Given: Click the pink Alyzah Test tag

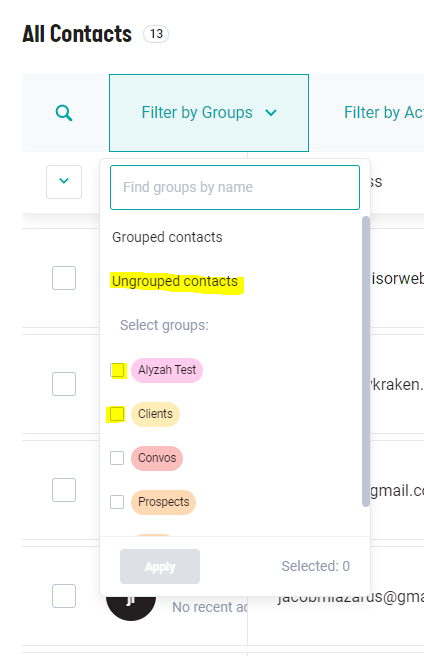Looking at the screenshot, I should [x=167, y=370].
